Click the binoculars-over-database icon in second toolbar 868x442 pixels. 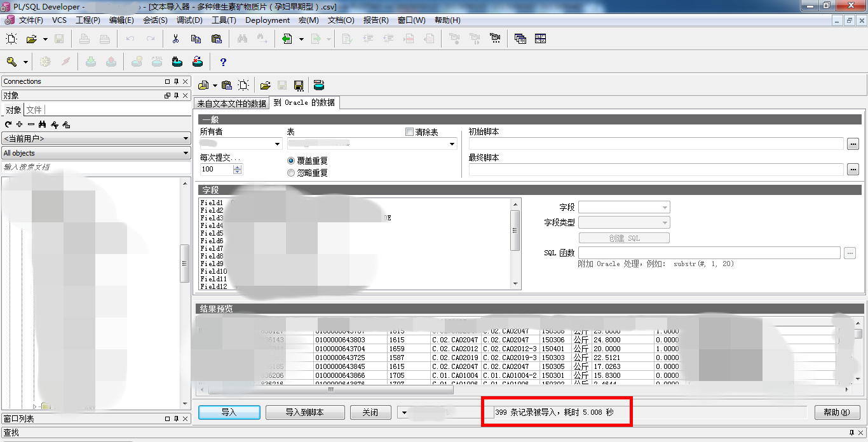click(177, 62)
